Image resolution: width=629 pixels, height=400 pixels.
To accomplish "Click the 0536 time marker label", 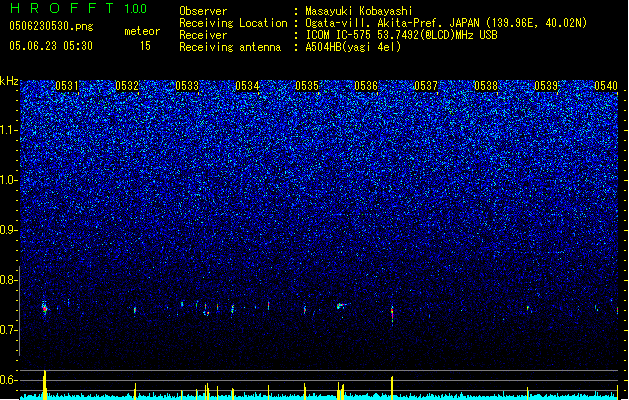I will point(366,86).
